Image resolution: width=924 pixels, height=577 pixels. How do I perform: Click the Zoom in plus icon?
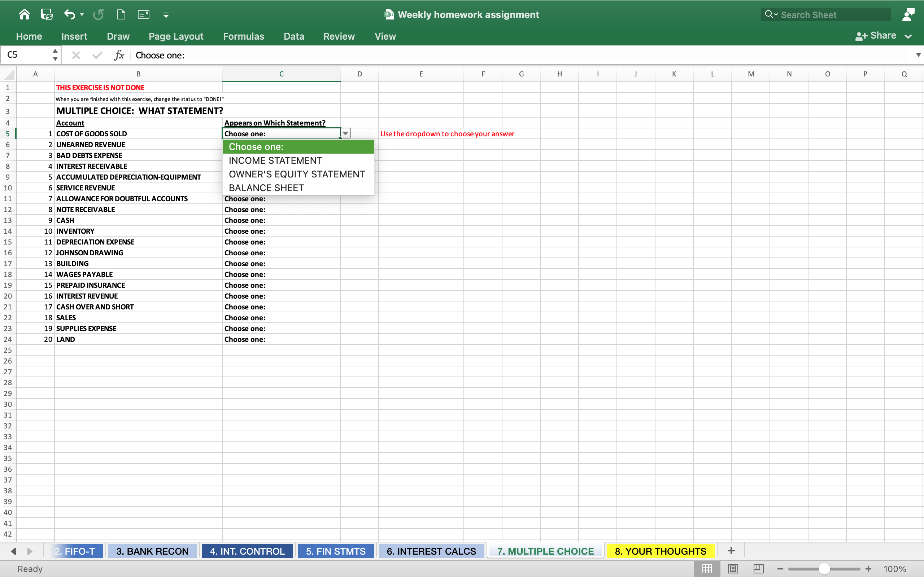[x=868, y=569]
